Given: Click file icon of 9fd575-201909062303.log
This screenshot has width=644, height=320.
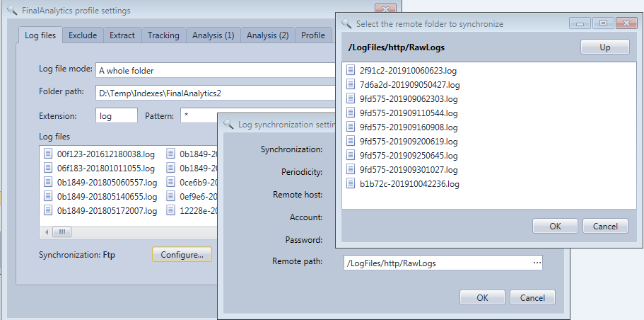Looking at the screenshot, I should coord(351,98).
